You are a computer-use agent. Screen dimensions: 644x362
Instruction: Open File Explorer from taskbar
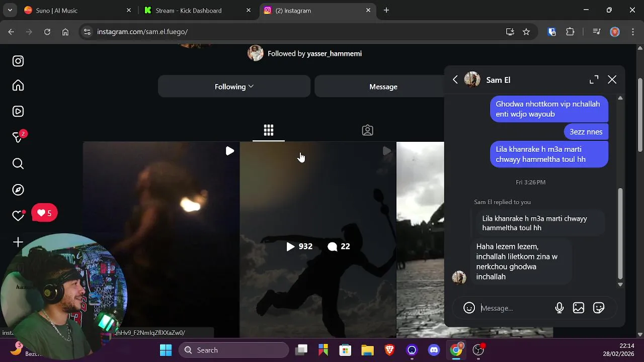coord(367,350)
